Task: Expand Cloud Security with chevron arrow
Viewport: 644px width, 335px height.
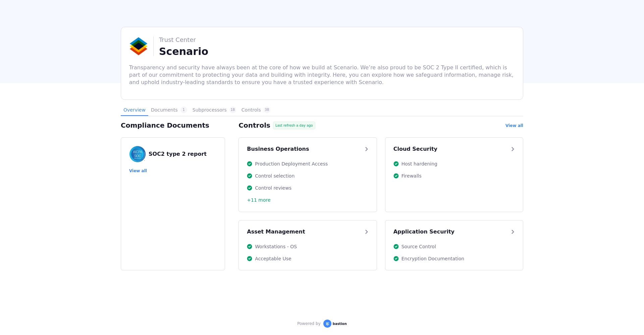Action: coord(513,149)
